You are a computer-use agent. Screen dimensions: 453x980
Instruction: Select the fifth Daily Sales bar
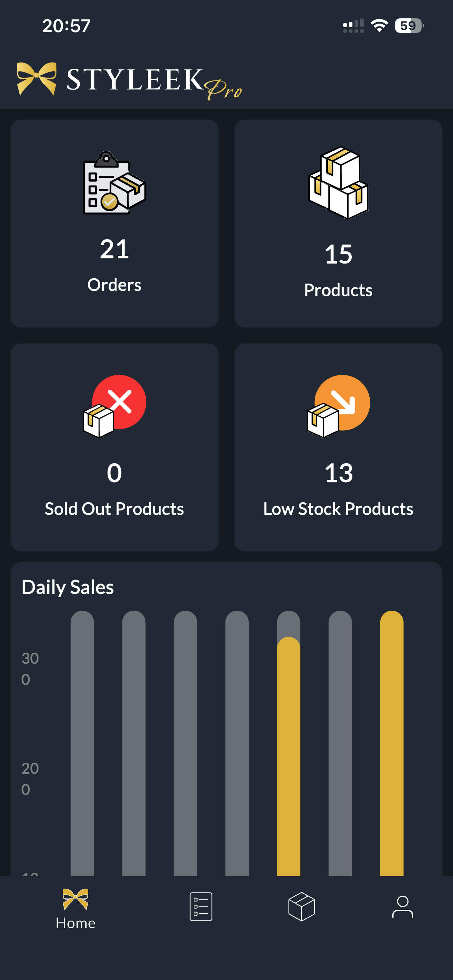tap(289, 743)
